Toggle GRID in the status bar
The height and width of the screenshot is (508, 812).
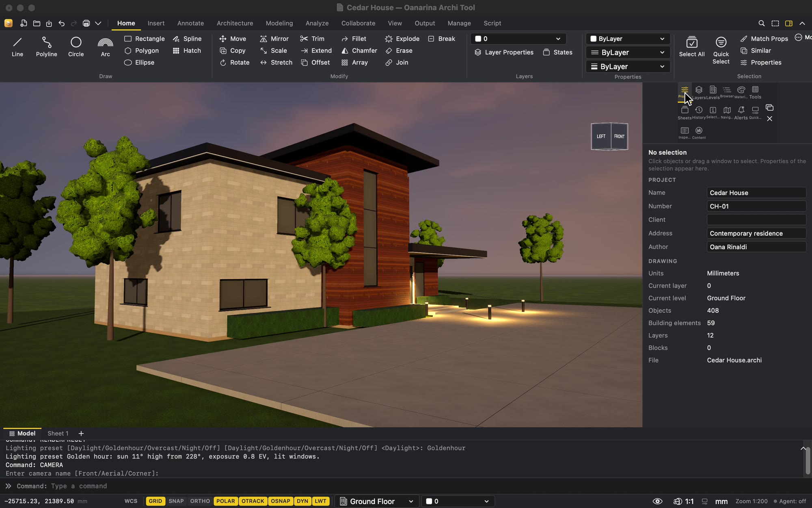click(155, 501)
